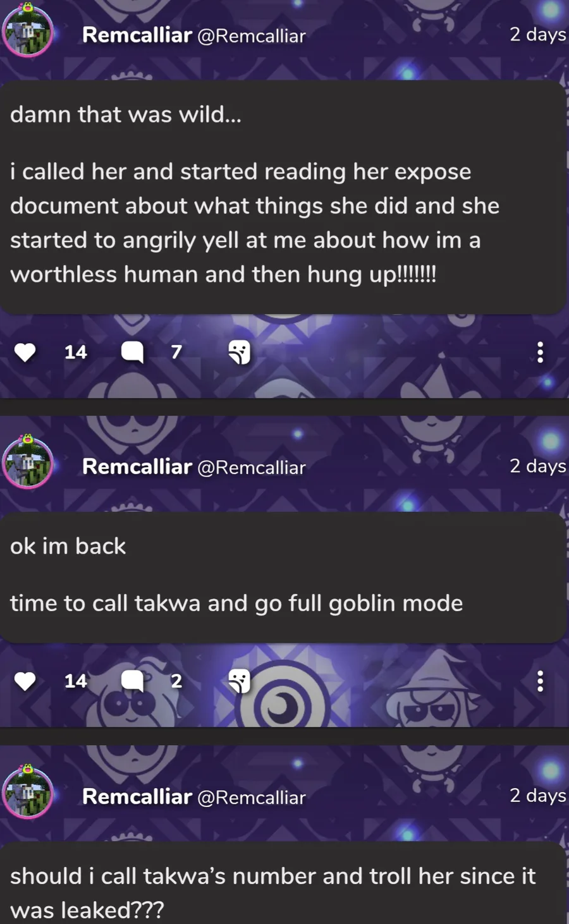
Task: Click the @Remcalliar handle on the second post
Action: [x=252, y=468]
